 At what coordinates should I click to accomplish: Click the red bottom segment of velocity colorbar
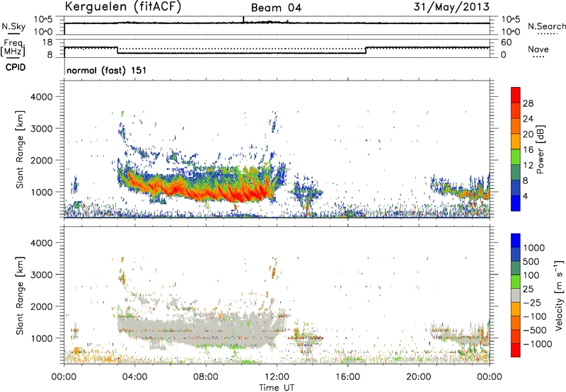(x=516, y=350)
